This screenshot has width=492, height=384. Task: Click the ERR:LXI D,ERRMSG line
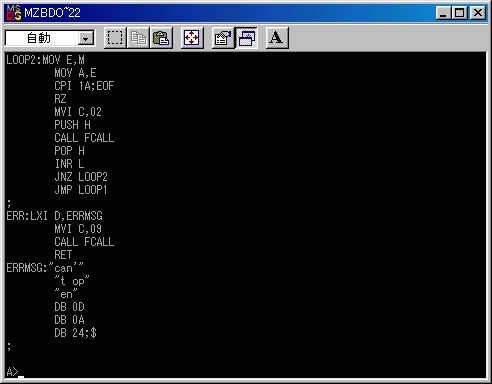click(x=54, y=216)
